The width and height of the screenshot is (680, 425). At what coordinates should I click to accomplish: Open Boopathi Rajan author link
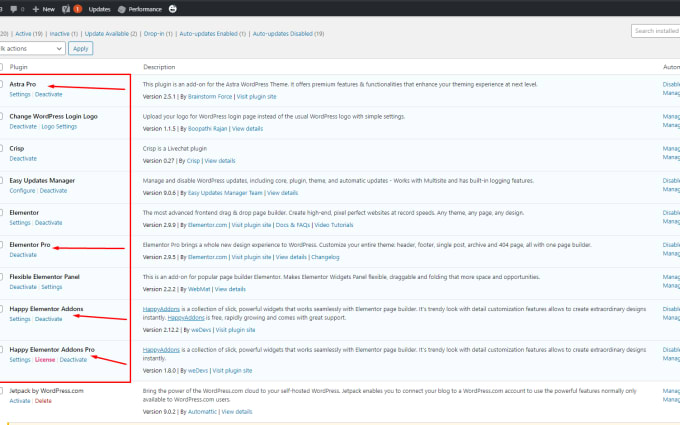click(x=207, y=129)
